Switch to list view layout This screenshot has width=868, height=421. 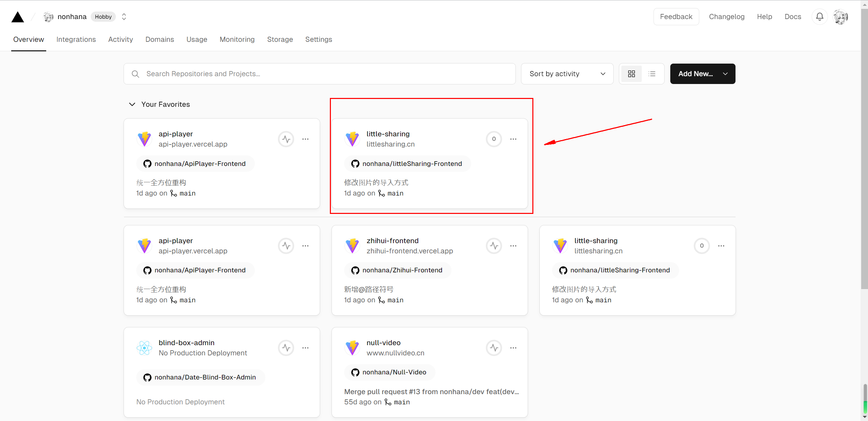[652, 74]
